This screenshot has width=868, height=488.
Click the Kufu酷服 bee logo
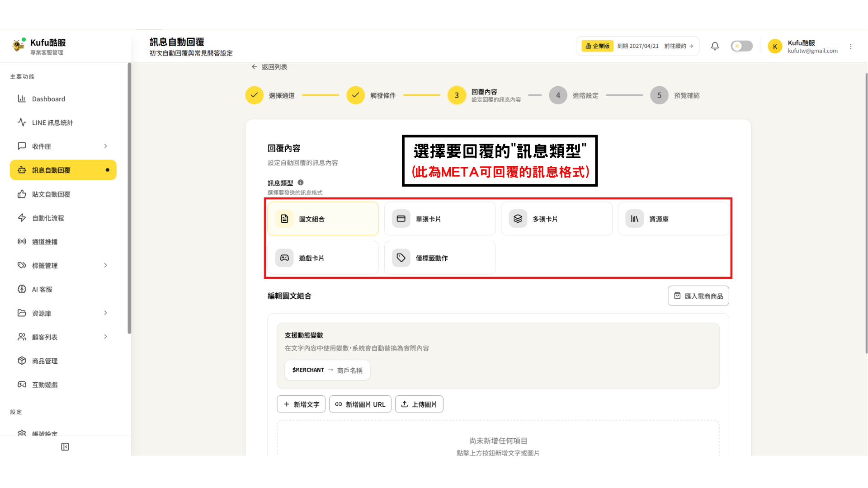coord(19,45)
